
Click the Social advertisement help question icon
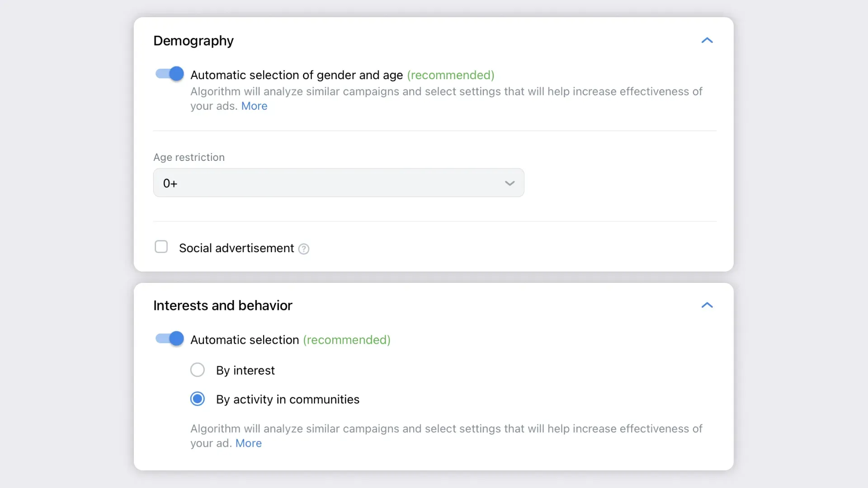304,249
